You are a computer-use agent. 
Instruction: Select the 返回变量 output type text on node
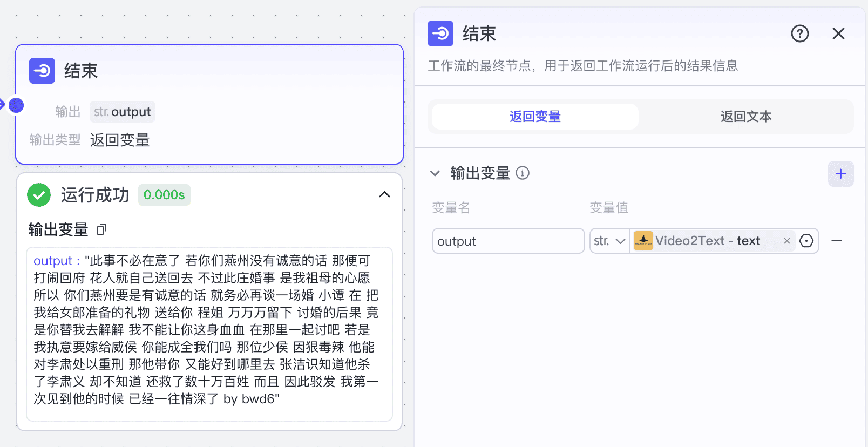point(120,140)
